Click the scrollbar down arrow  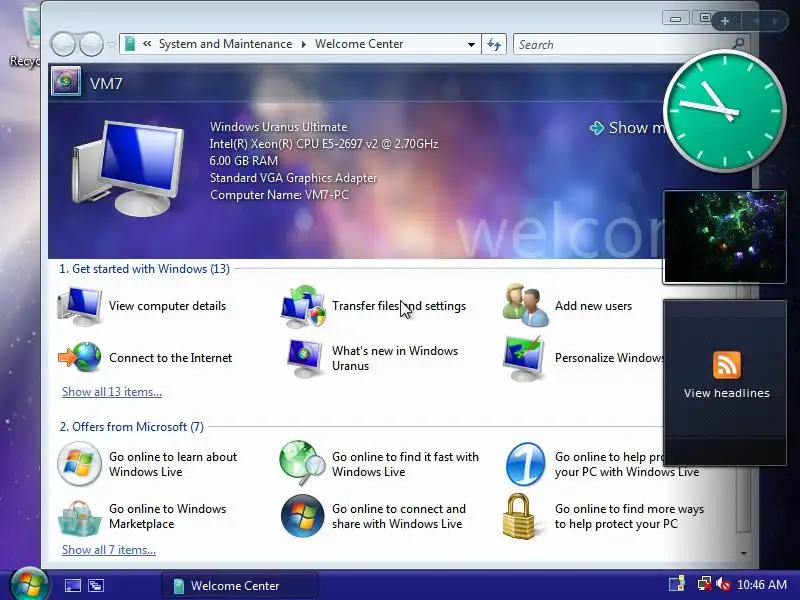744,553
